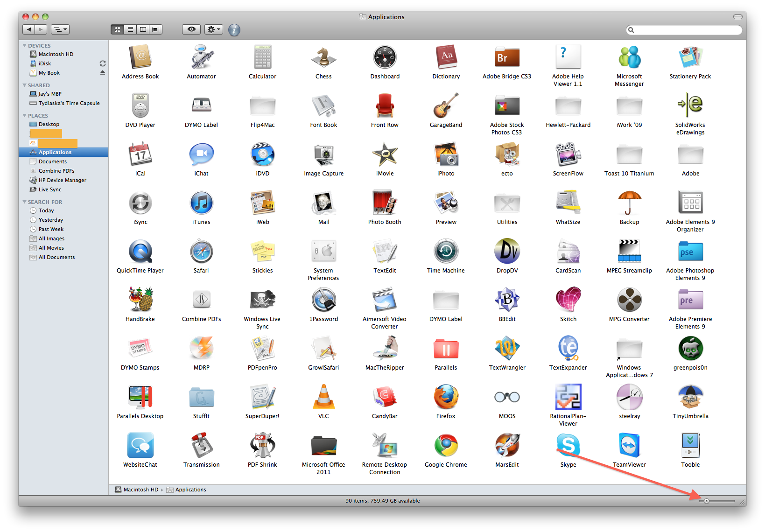This screenshot has height=532, width=765.
Task: Select the Transmission app icon
Action: (x=201, y=445)
